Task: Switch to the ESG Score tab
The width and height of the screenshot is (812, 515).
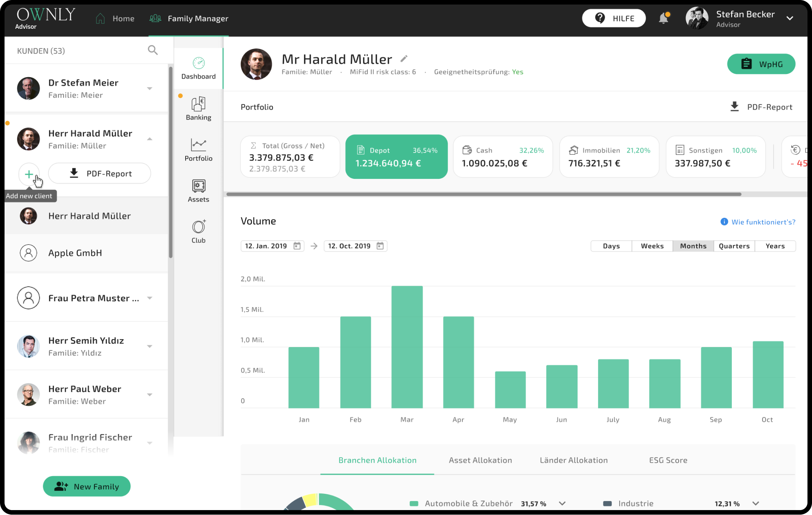Action: coord(668,460)
